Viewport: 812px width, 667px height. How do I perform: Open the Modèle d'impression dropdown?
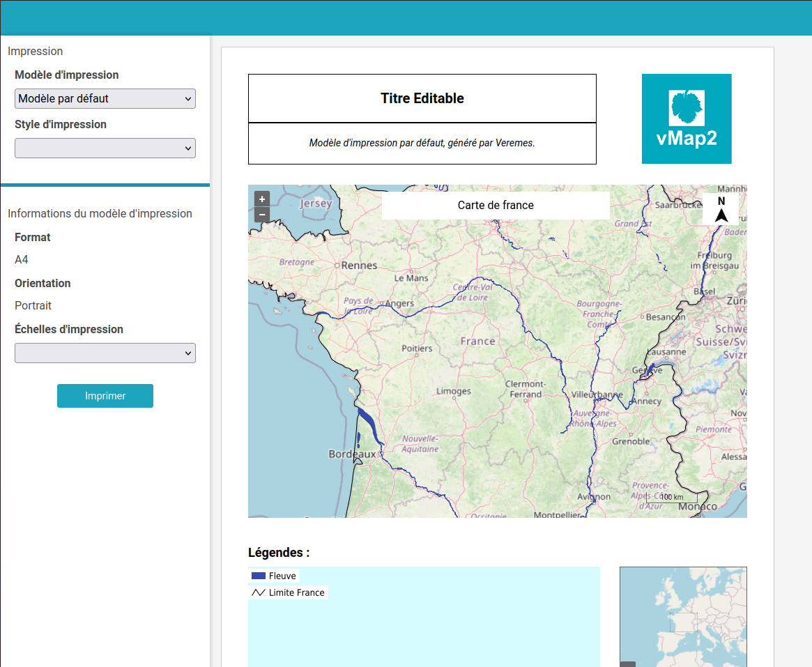click(x=105, y=99)
